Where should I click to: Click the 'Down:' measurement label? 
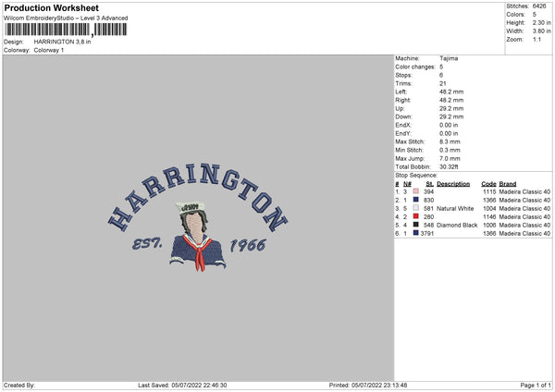404,116
